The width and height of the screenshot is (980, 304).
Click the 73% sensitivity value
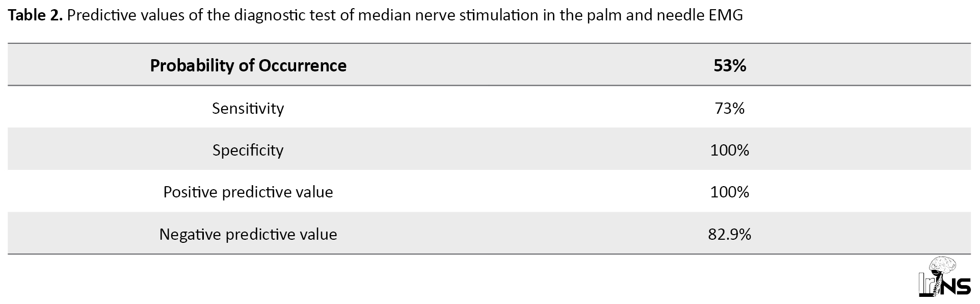pyautogui.click(x=730, y=108)
